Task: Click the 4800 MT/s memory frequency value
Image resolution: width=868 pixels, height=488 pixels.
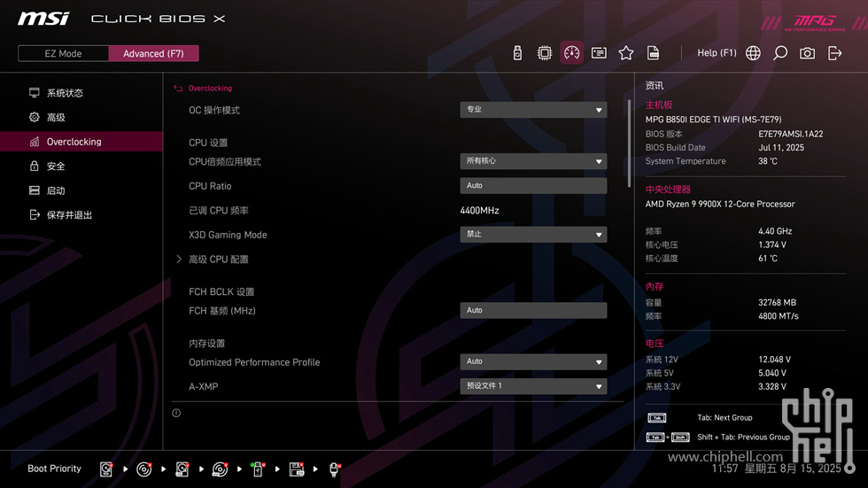Action: click(x=779, y=316)
